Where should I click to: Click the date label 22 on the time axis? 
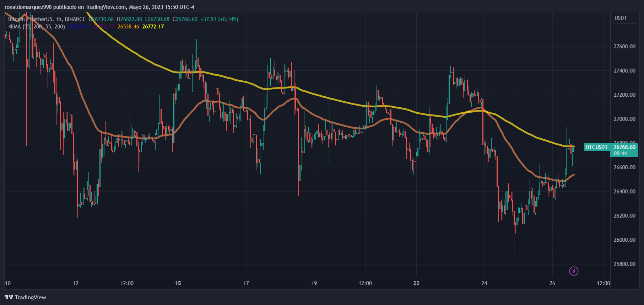(416, 283)
